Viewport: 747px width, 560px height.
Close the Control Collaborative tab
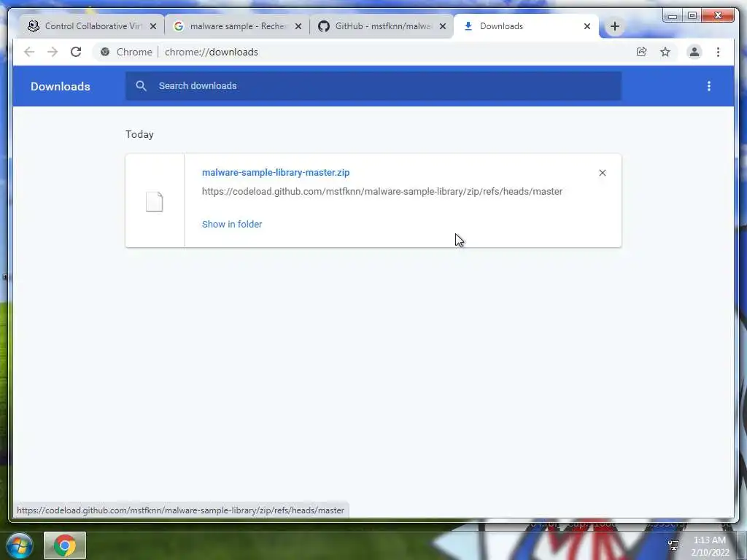tap(153, 27)
